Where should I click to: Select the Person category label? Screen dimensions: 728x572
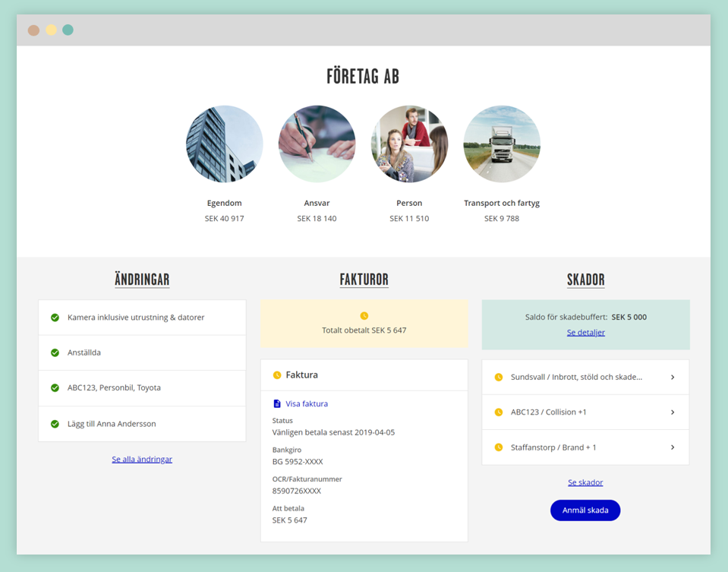[409, 203]
